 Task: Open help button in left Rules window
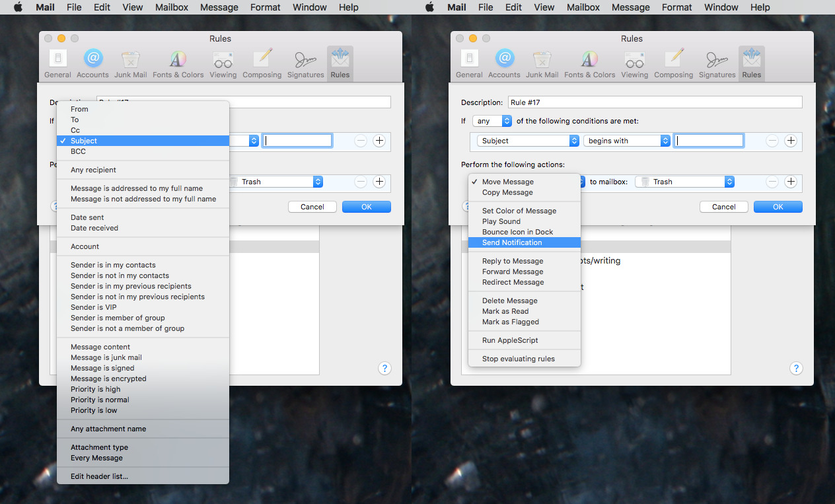(x=385, y=369)
